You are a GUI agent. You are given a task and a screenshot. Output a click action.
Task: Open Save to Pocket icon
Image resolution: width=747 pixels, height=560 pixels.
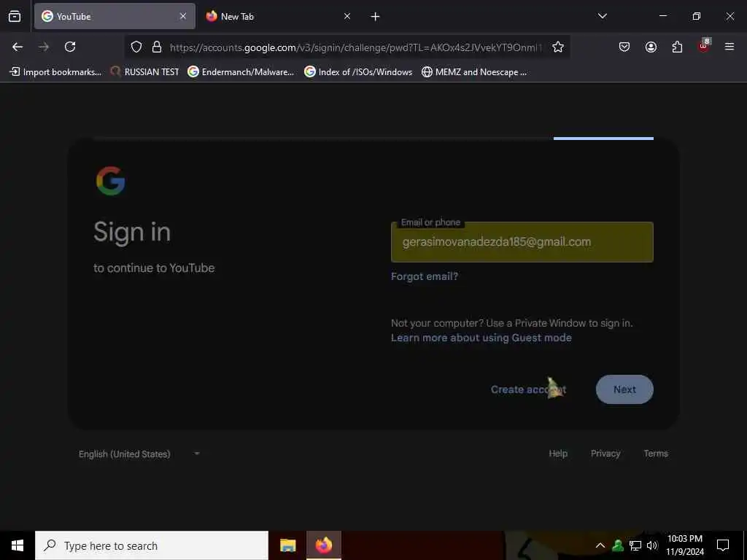624,47
